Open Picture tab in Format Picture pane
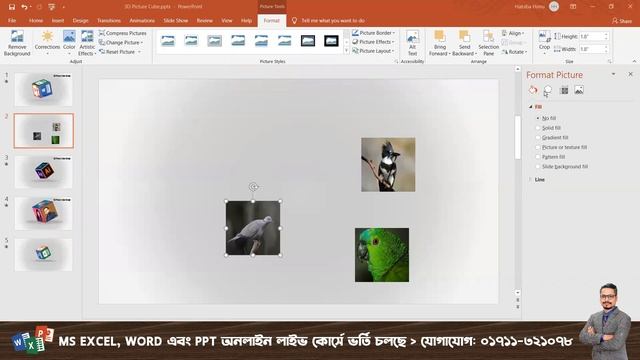Viewport: 640px width, 360px height. coord(579,90)
